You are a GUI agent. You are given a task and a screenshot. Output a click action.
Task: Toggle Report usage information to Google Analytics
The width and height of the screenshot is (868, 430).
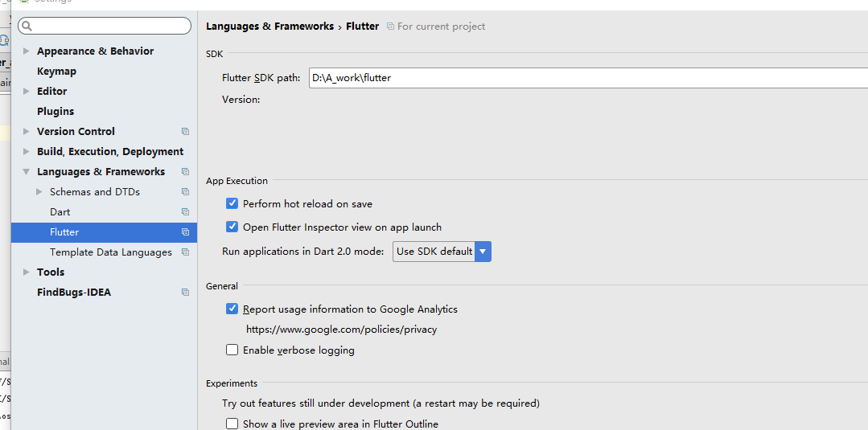(x=232, y=309)
